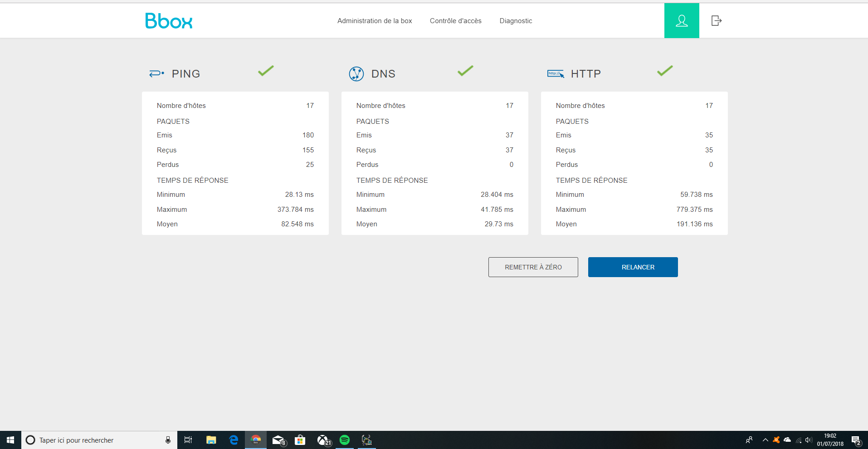Click the green check mark beside PING
The width and height of the screenshot is (868, 449).
(x=266, y=71)
